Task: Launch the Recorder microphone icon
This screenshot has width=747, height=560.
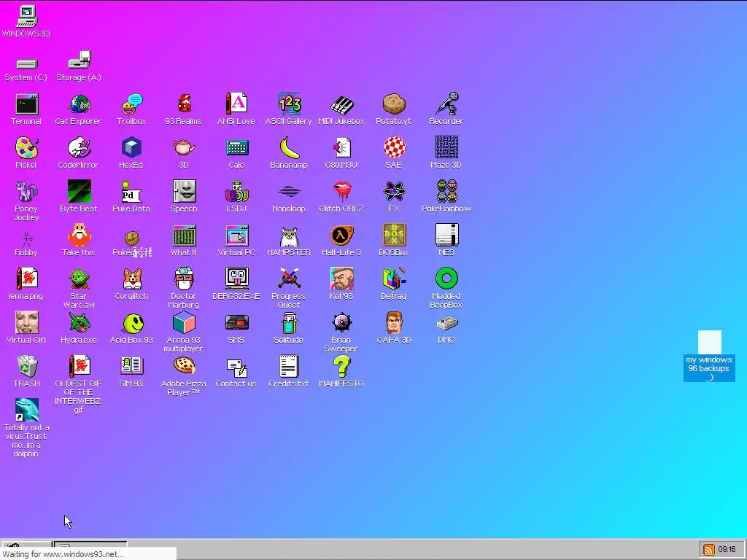Action: (x=446, y=104)
